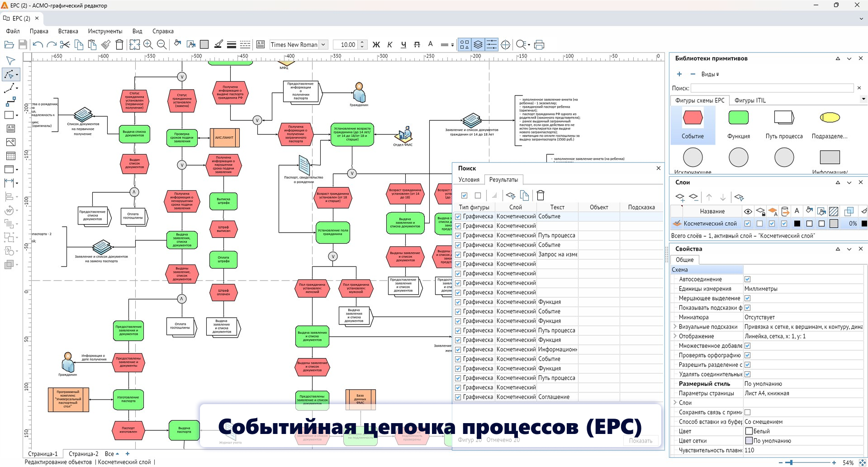
Task: Open line thickness icon in toolbar
Action: [x=232, y=44]
